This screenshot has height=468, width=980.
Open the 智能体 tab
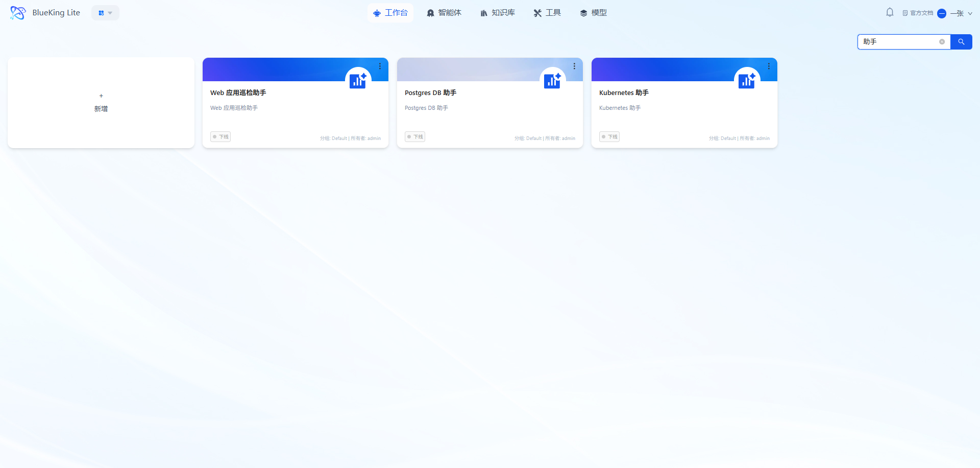[x=444, y=13]
